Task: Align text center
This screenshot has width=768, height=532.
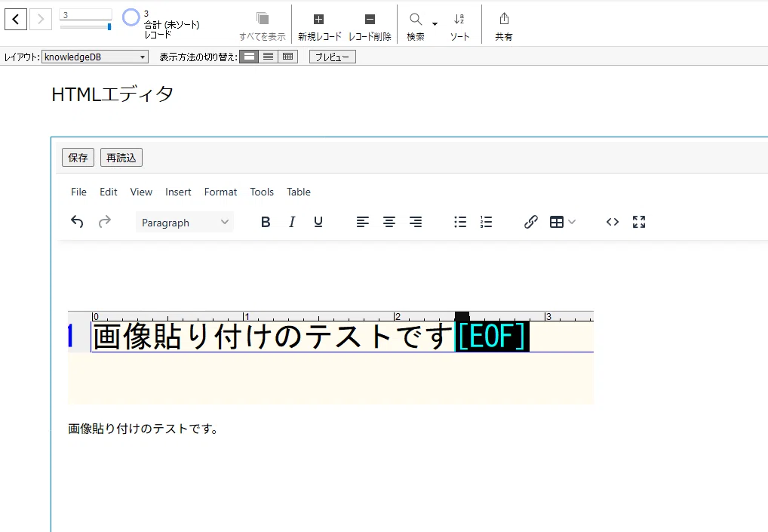Action: tap(389, 222)
